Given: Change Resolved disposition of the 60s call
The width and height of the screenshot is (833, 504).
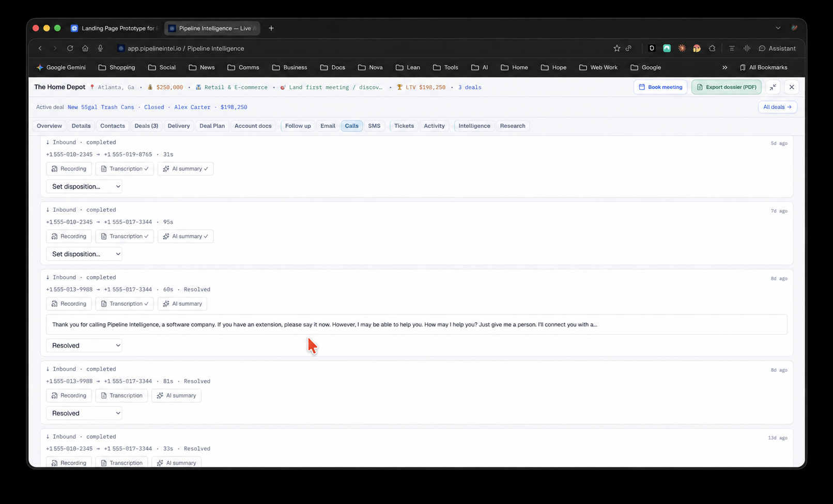Looking at the screenshot, I should (84, 345).
